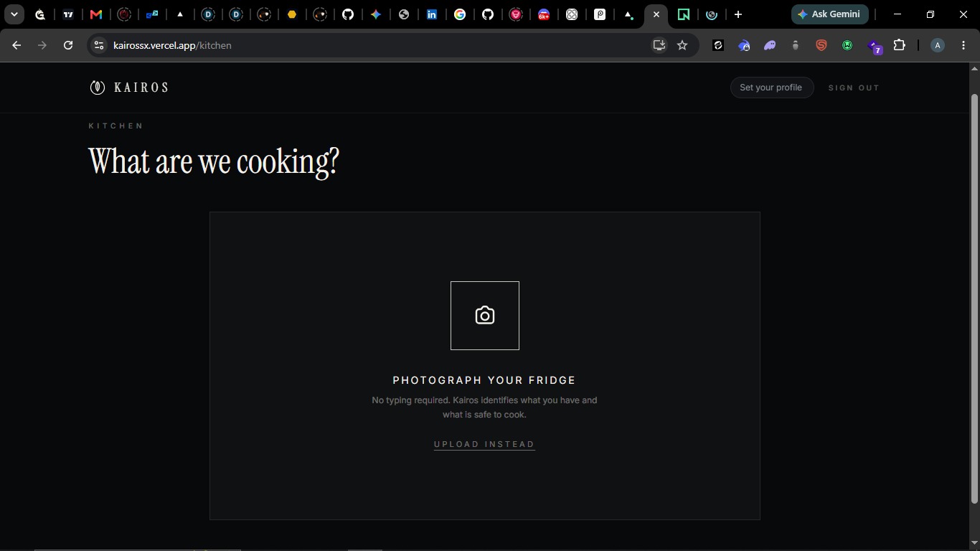Bookmark this page with the star icon

tap(682, 45)
